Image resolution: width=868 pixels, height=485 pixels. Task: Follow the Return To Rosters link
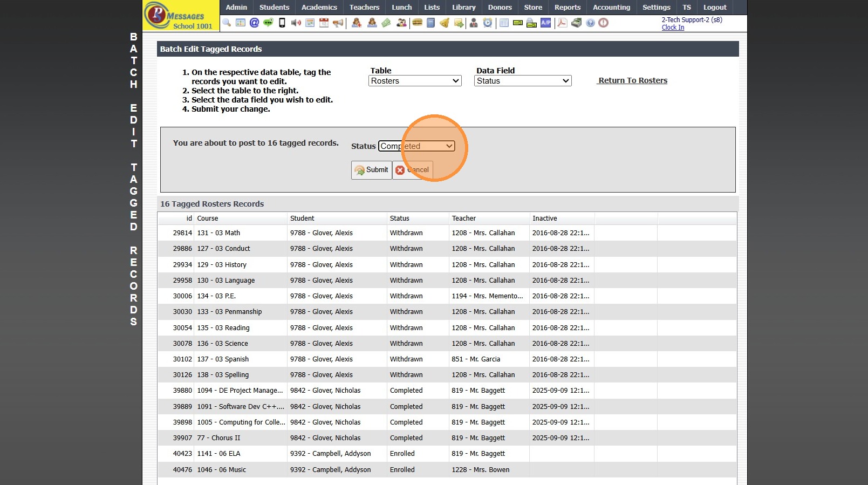pos(633,80)
